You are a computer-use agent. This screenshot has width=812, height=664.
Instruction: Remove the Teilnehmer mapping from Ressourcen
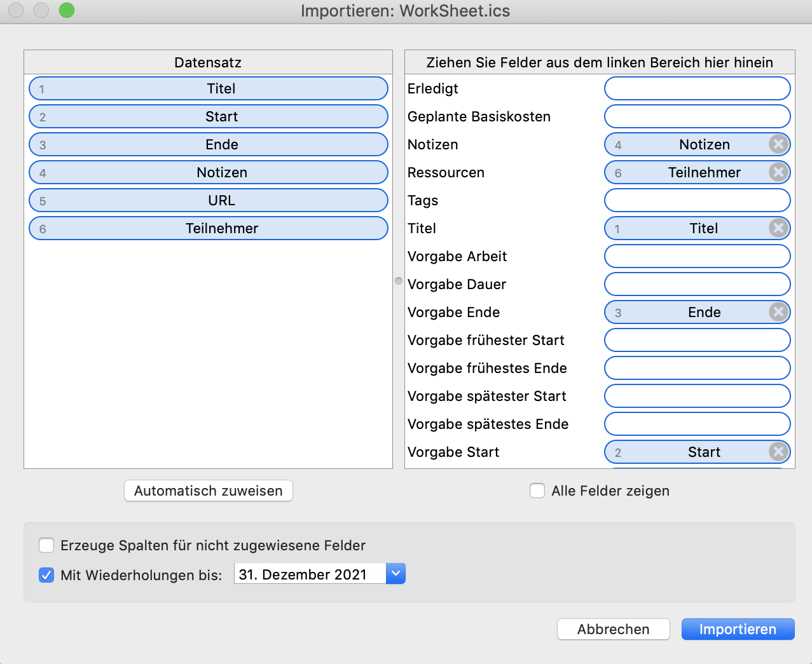pyautogui.click(x=778, y=172)
